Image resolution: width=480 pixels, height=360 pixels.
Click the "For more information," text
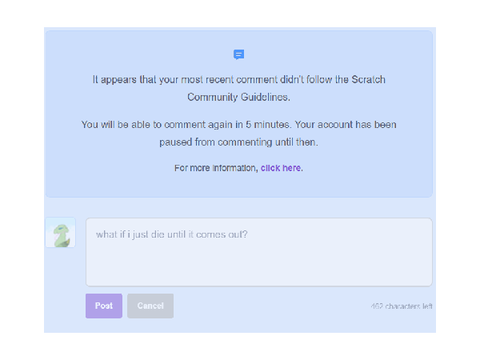coord(216,168)
